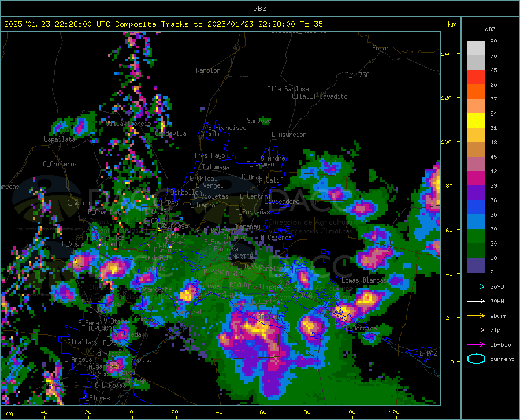Click the '-20' tick on horizontal axis
The image size is (520, 420).
tap(86, 412)
